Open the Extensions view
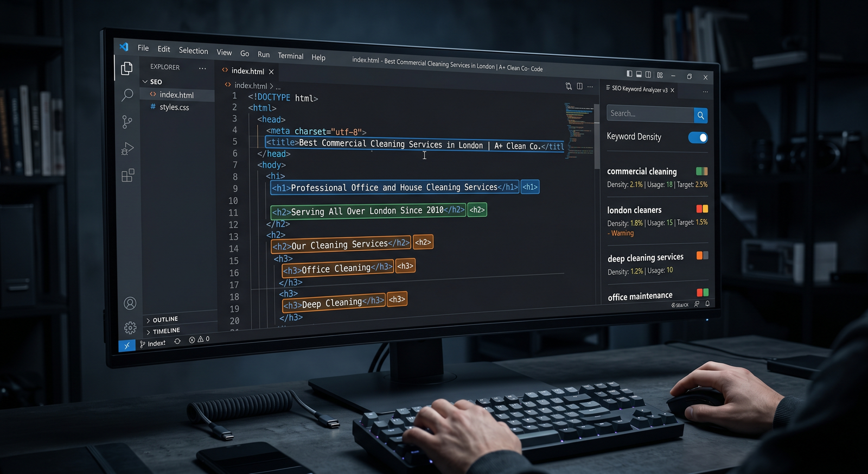Screen dimensions: 868x474 click(x=127, y=175)
